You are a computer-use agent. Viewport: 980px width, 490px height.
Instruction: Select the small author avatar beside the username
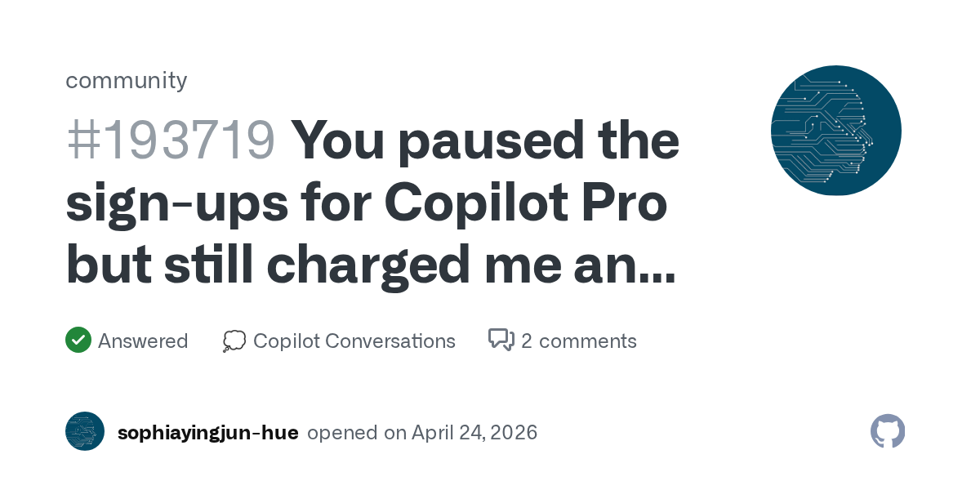click(85, 431)
